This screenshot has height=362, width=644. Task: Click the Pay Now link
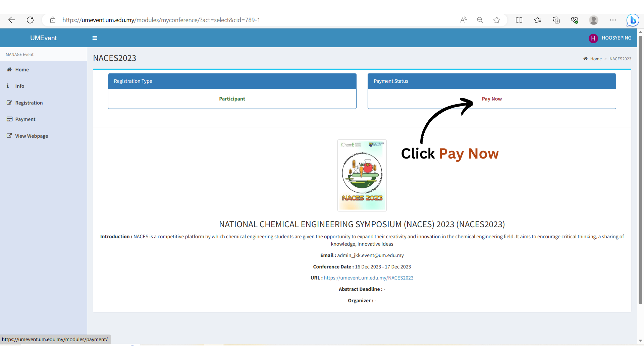point(492,99)
